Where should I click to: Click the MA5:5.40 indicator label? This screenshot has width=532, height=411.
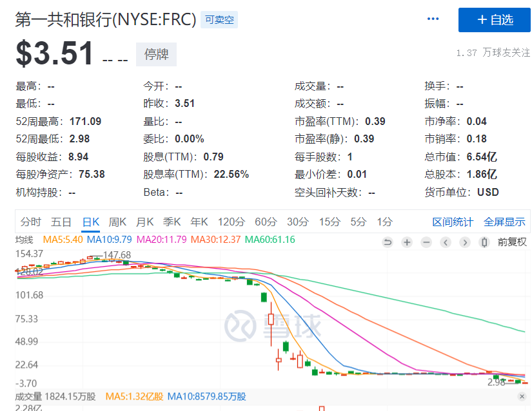[63, 240]
